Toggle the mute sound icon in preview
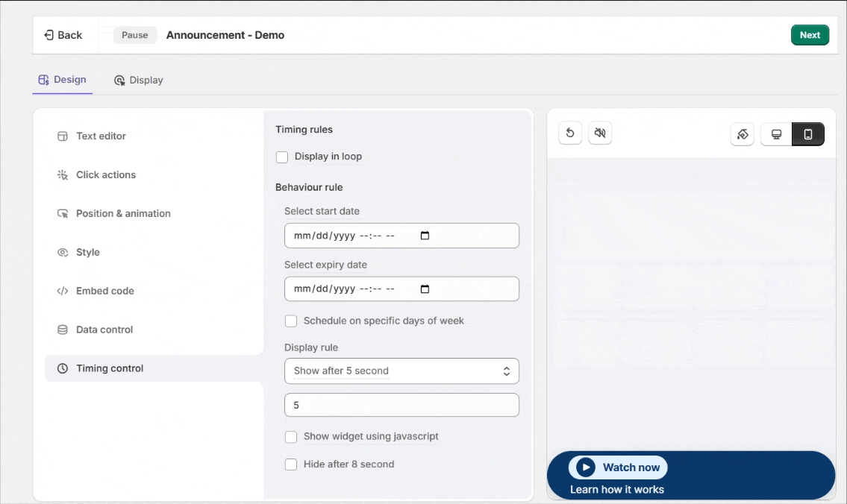 [599, 133]
